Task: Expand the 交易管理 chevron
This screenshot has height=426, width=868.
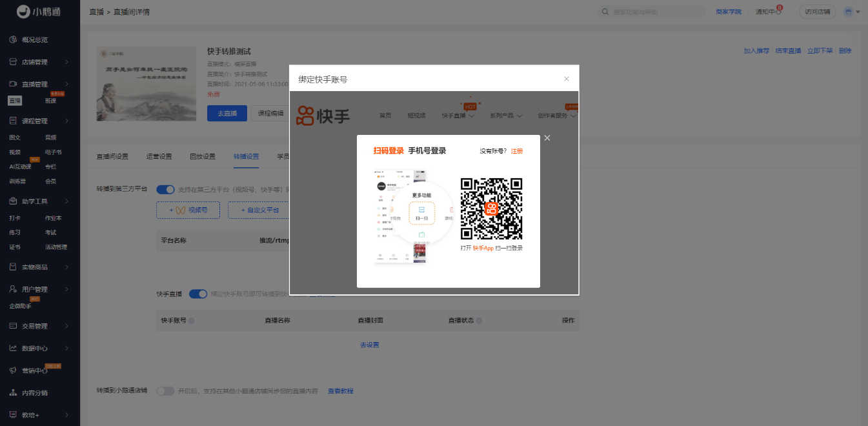Action: click(66, 326)
